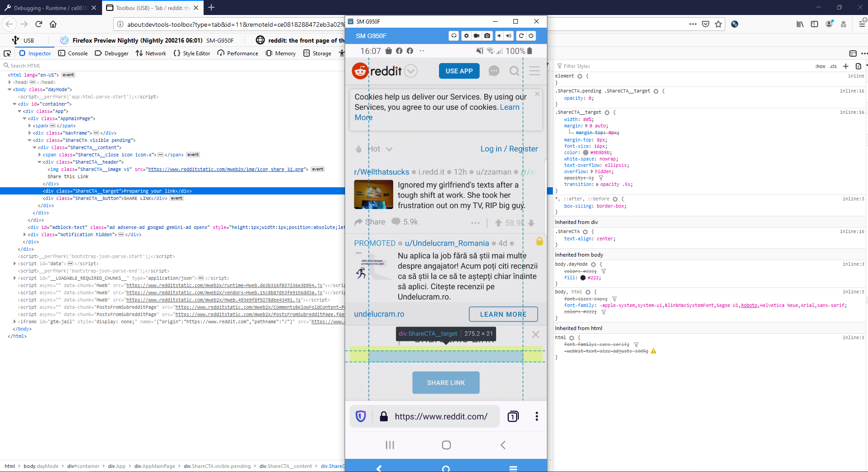
Task: Add a new CSS rule with the plus icon
Action: click(x=845, y=66)
